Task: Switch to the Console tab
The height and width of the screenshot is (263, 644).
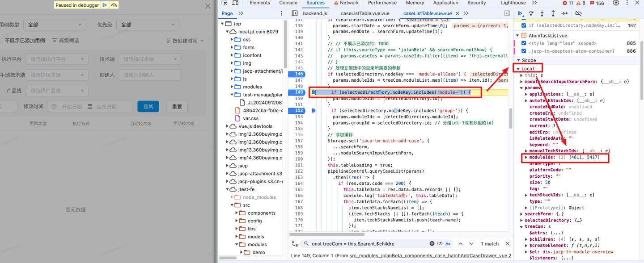Action: click(x=288, y=3)
